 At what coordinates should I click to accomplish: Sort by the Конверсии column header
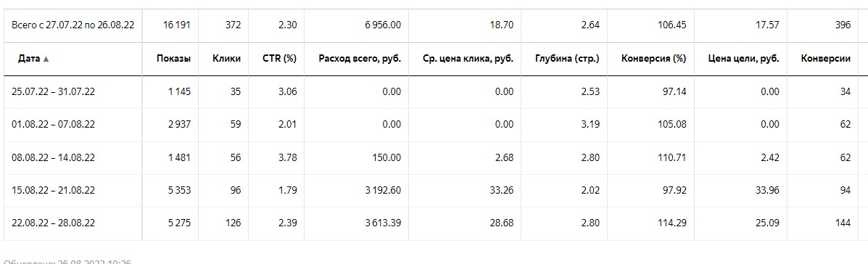[825, 59]
